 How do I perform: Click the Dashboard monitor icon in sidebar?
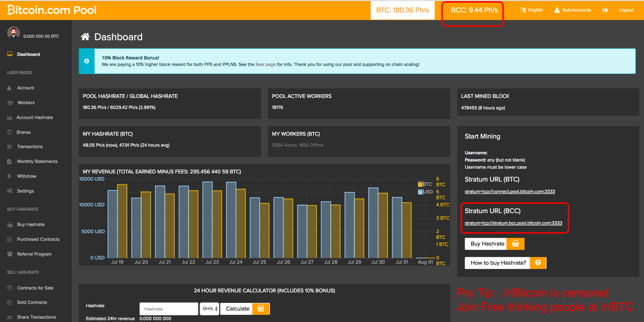click(x=10, y=54)
